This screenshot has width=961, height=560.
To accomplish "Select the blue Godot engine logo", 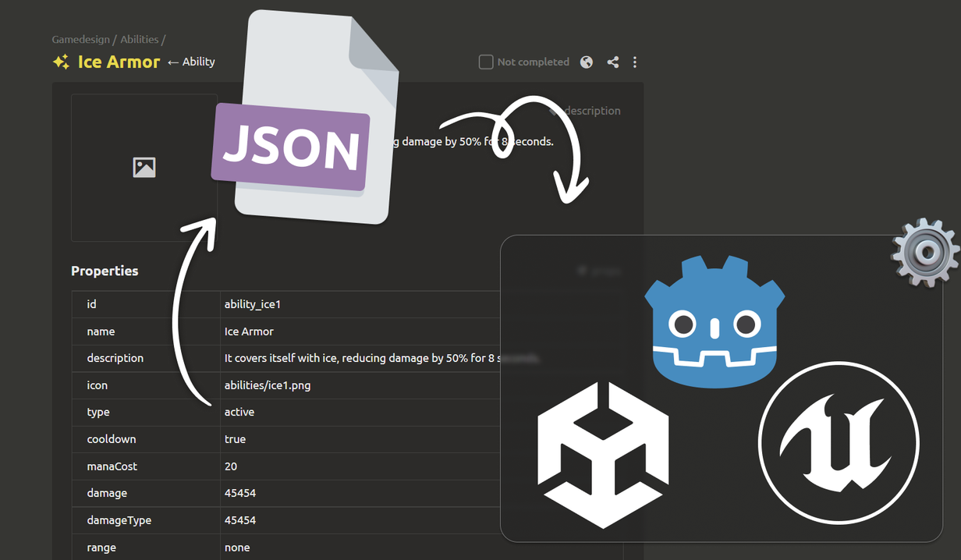I will point(715,322).
